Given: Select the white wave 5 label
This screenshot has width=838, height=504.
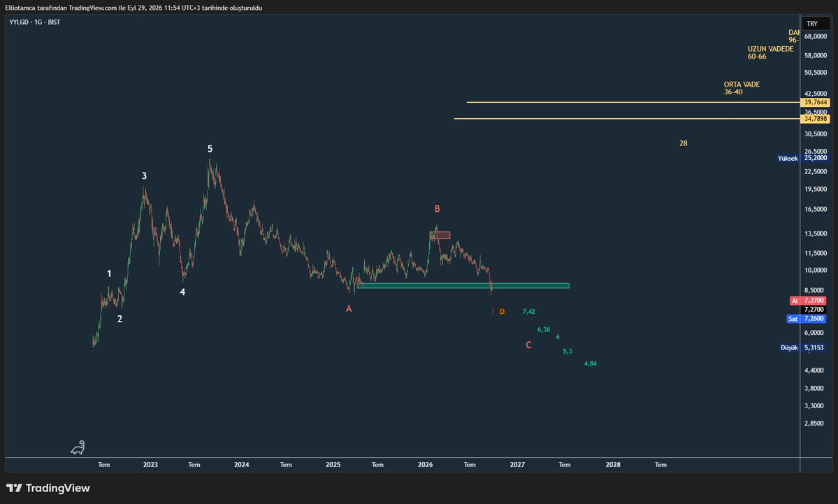Looking at the screenshot, I should click(x=210, y=149).
